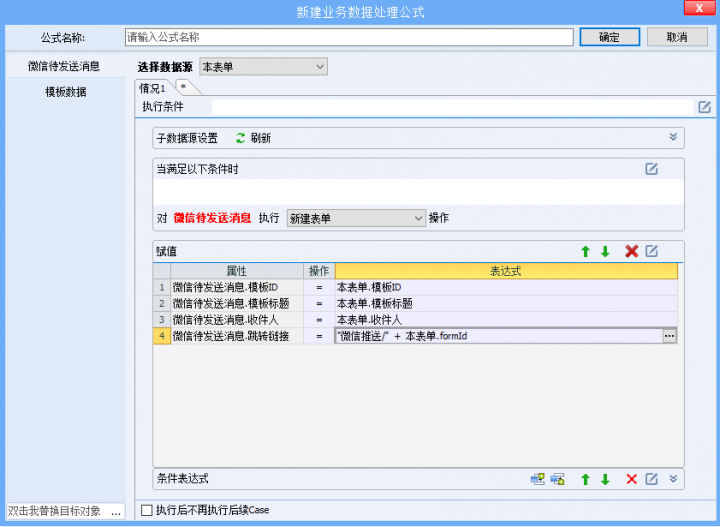720x527 pixels.
Task: Edit the 执行条件 expression
Action: [704, 107]
